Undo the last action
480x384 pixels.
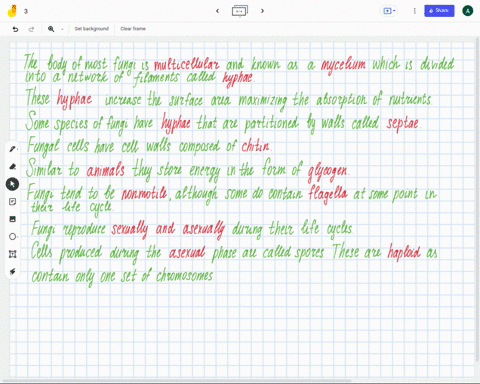click(x=15, y=29)
